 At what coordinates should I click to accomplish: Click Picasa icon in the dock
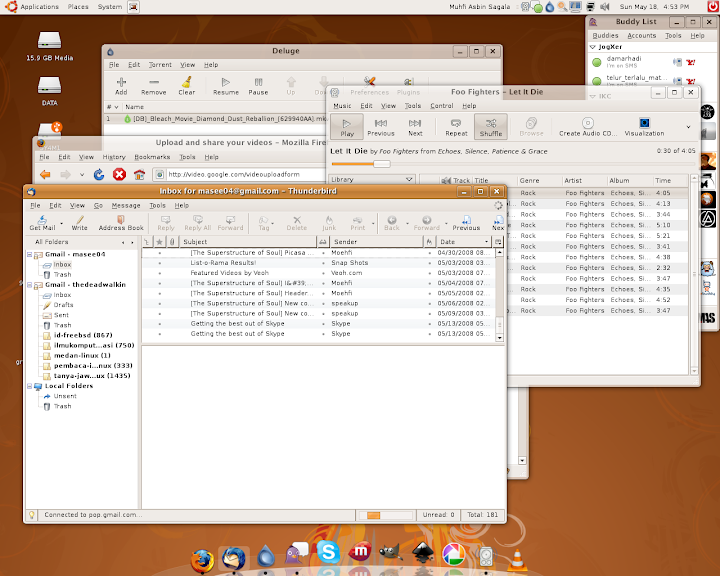click(454, 554)
